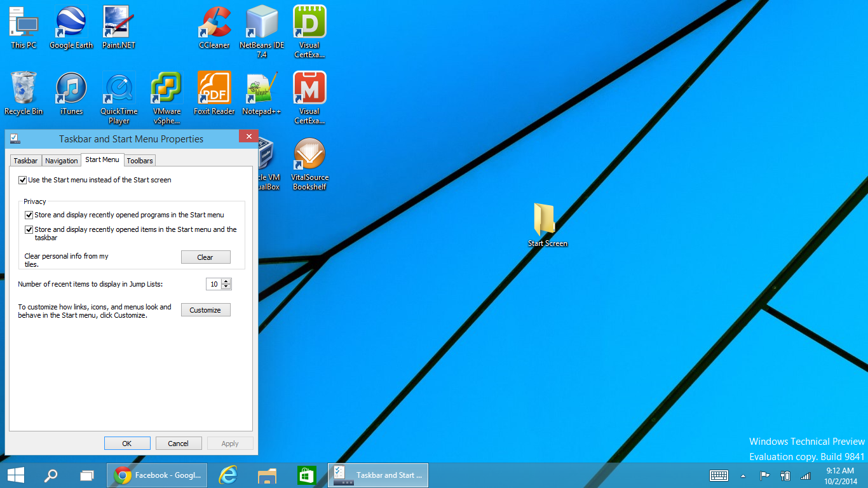The width and height of the screenshot is (868, 488).
Task: Open the Search magnifier on the taskbar
Action: tap(51, 475)
